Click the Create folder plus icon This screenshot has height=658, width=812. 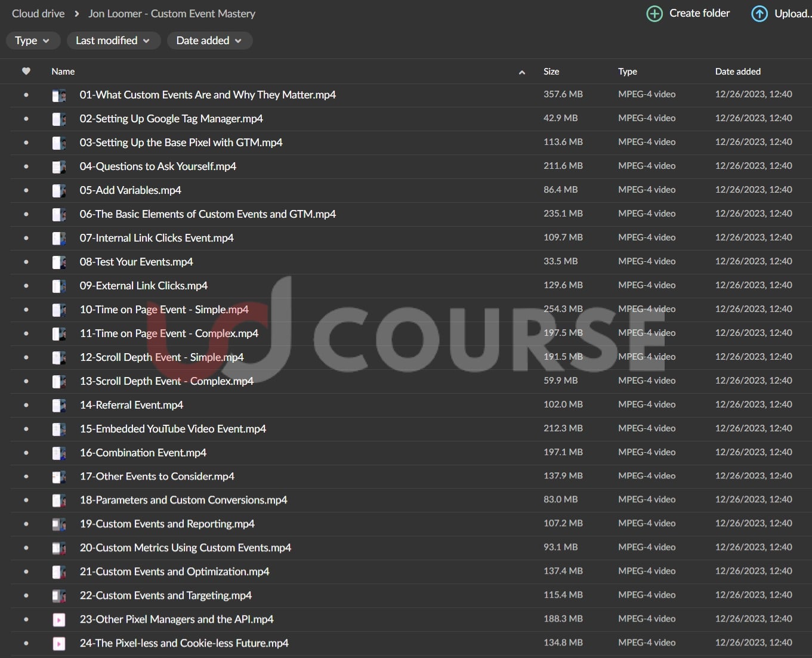pyautogui.click(x=654, y=14)
